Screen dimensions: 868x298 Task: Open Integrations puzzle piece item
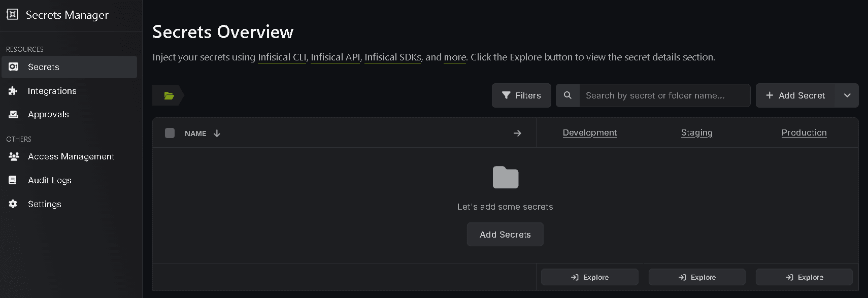pos(52,91)
